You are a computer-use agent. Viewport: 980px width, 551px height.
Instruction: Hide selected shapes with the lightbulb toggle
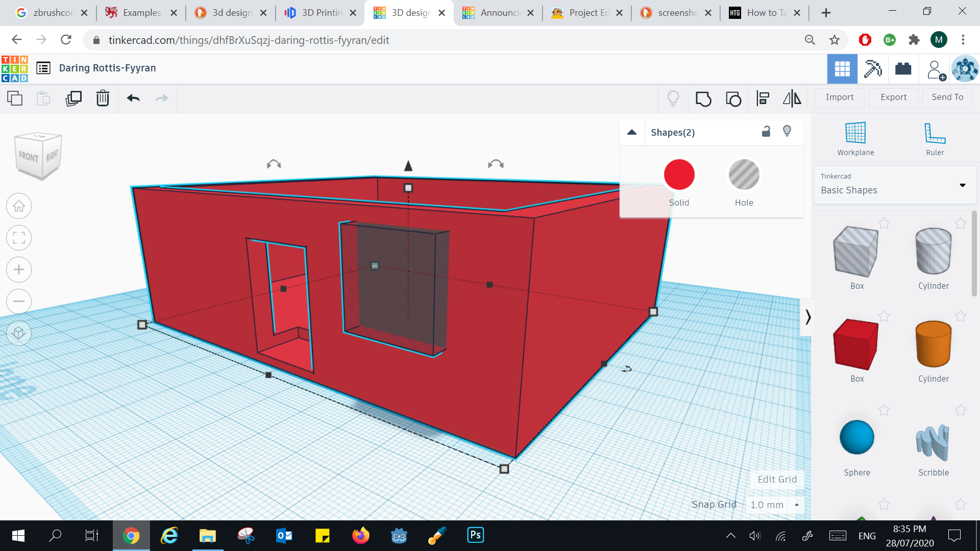pos(787,132)
